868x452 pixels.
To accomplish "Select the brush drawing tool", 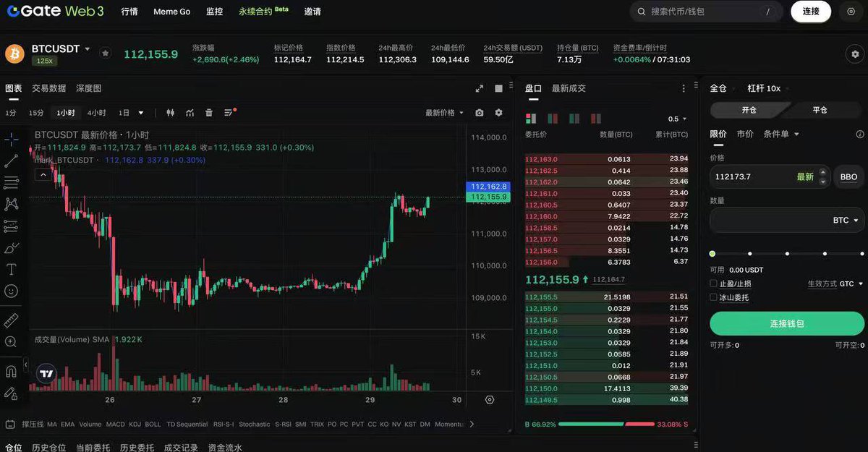I will (12, 248).
